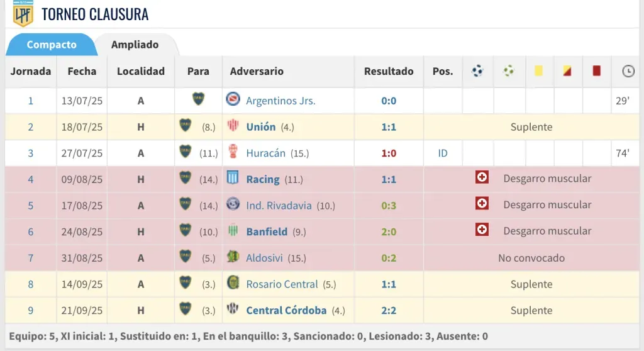Switch to the Compacto tab
This screenshot has width=644, height=351.
(52, 45)
